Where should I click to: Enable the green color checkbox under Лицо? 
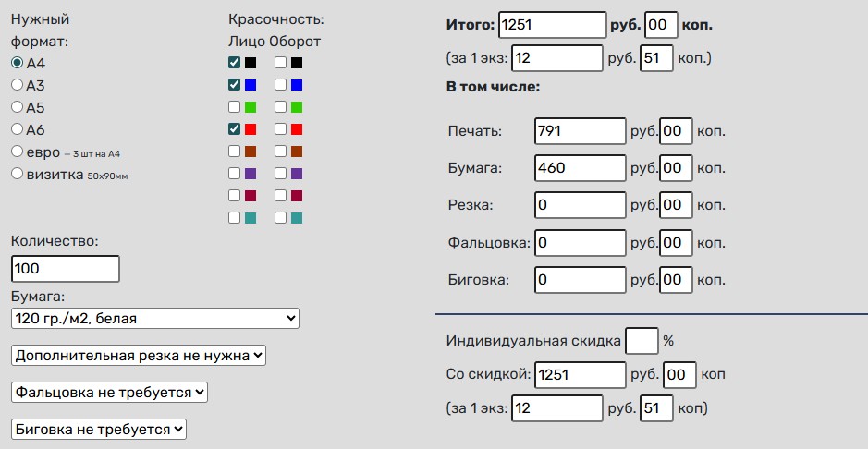pos(234,107)
